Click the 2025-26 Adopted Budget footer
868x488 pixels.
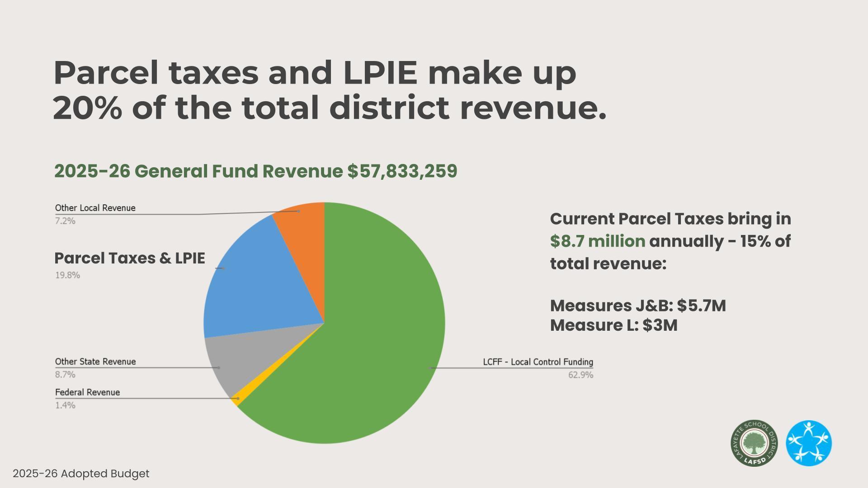81,474
